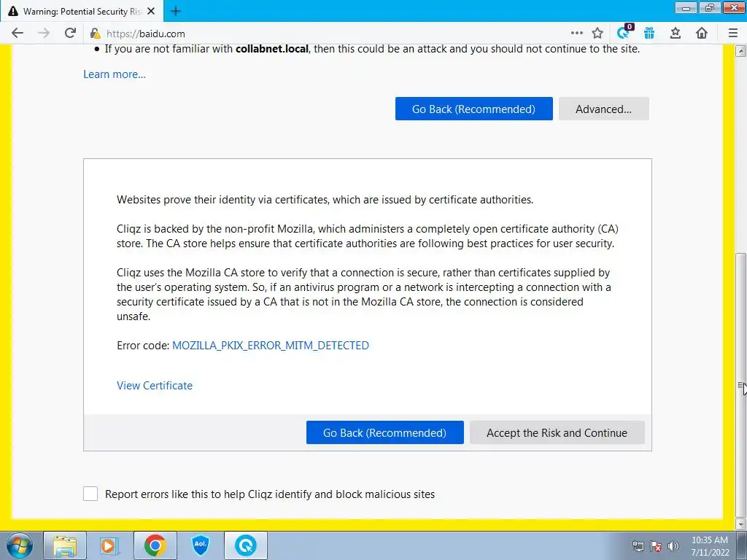Screen dimensions: 747x560
Task: Open the volume speaker tray icon
Action: [673, 546]
